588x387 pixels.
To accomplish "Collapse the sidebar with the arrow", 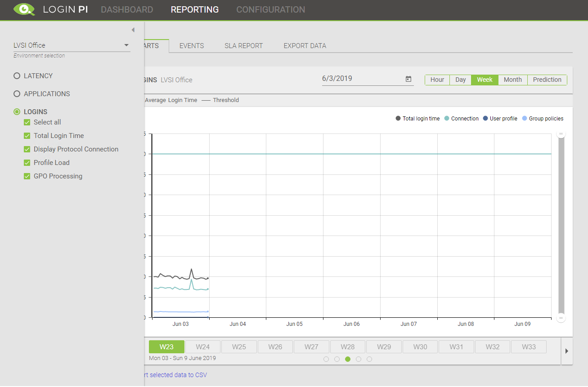I will click(x=133, y=30).
